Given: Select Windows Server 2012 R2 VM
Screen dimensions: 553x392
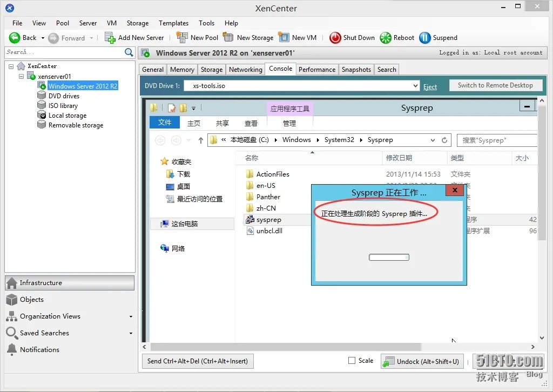Looking at the screenshot, I should click(x=83, y=86).
